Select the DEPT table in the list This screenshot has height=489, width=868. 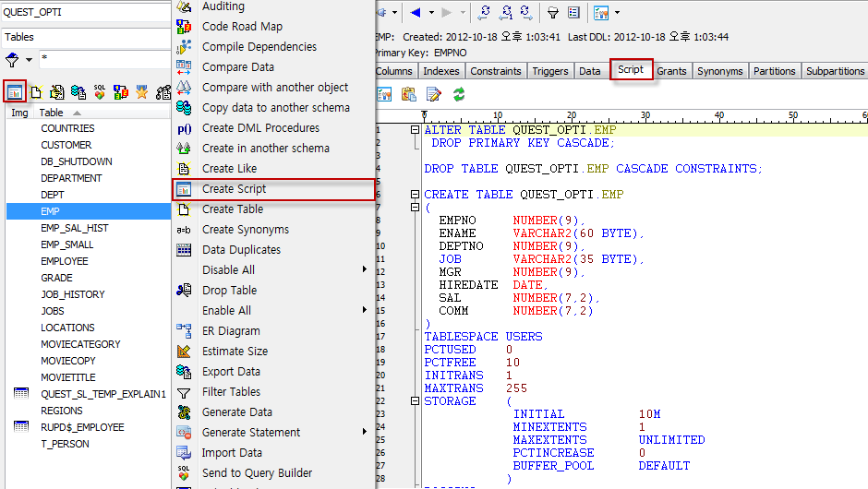point(53,195)
